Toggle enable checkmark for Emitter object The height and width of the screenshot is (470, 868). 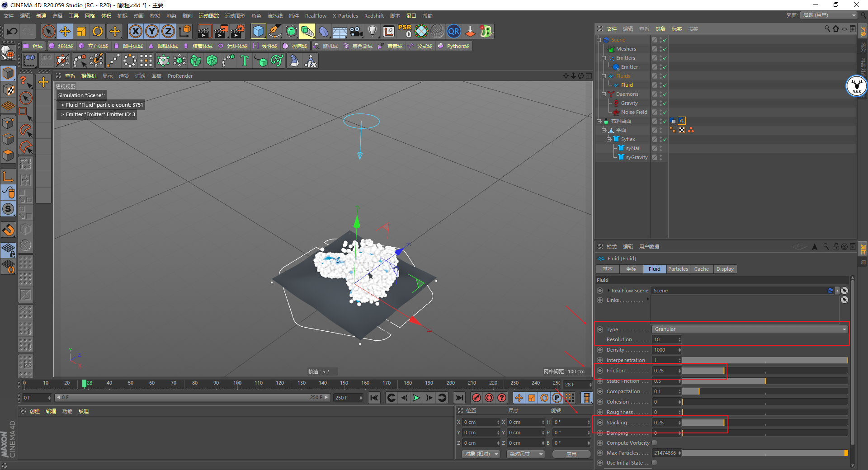pos(665,67)
